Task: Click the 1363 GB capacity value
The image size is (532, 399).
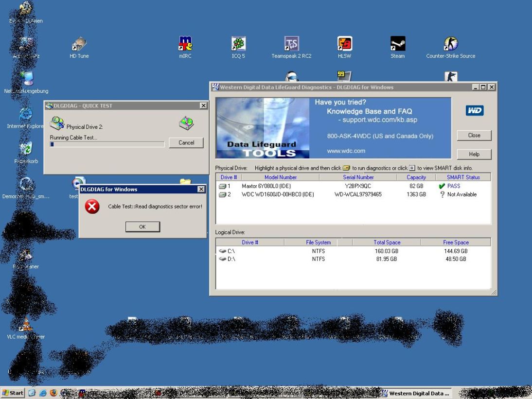Action: pyautogui.click(x=416, y=194)
